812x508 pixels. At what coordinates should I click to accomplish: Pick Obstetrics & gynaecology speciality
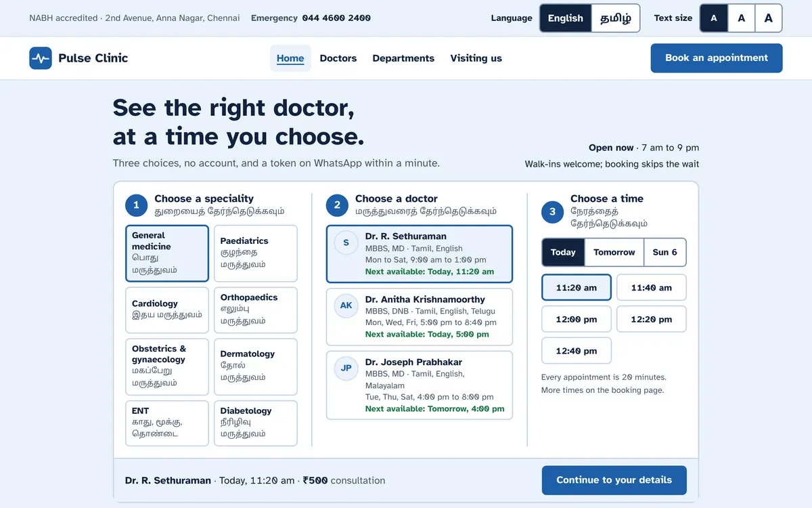tap(167, 366)
